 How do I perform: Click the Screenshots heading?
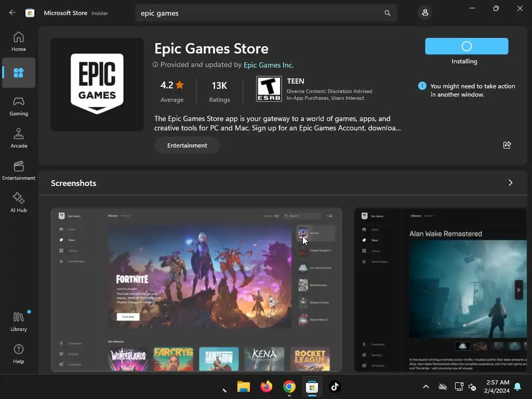click(x=74, y=183)
